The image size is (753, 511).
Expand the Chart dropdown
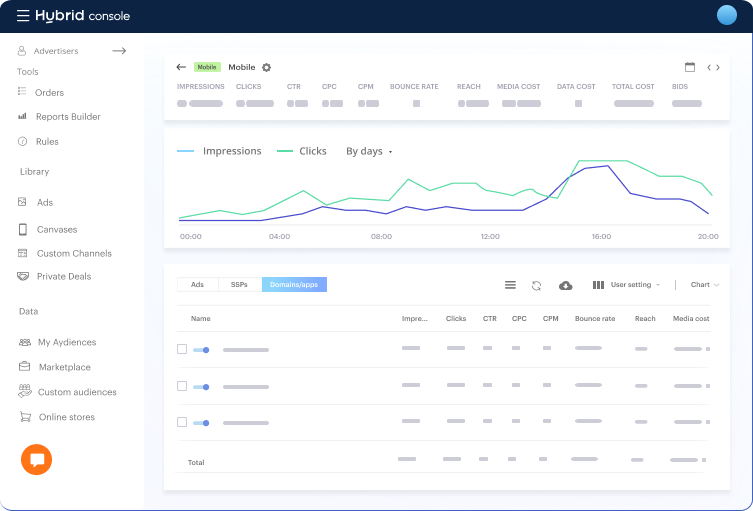click(704, 285)
